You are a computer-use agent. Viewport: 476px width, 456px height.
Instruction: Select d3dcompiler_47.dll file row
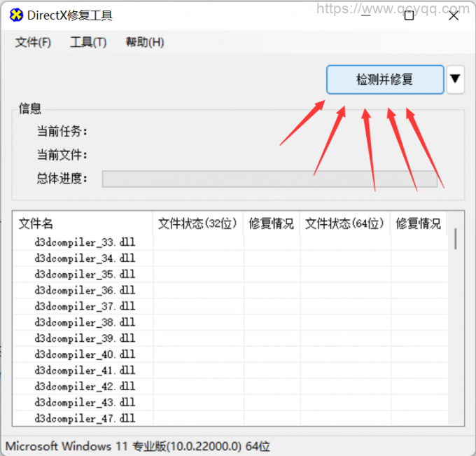[85, 419]
